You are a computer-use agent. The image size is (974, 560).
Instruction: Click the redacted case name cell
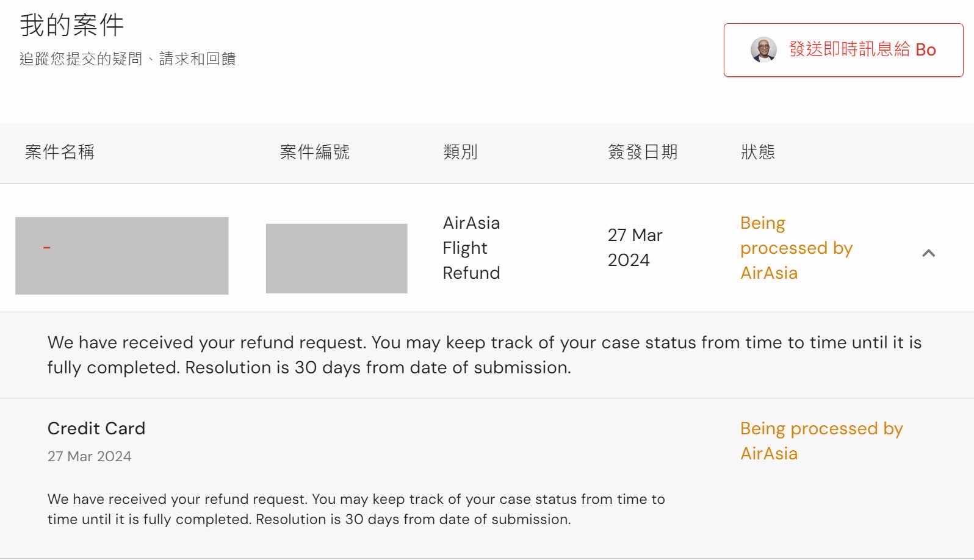tap(122, 256)
